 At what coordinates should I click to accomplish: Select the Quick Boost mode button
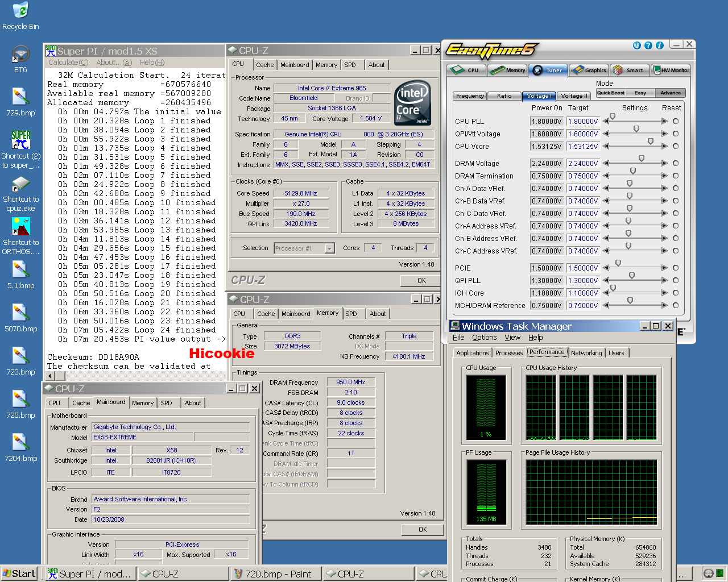[611, 93]
